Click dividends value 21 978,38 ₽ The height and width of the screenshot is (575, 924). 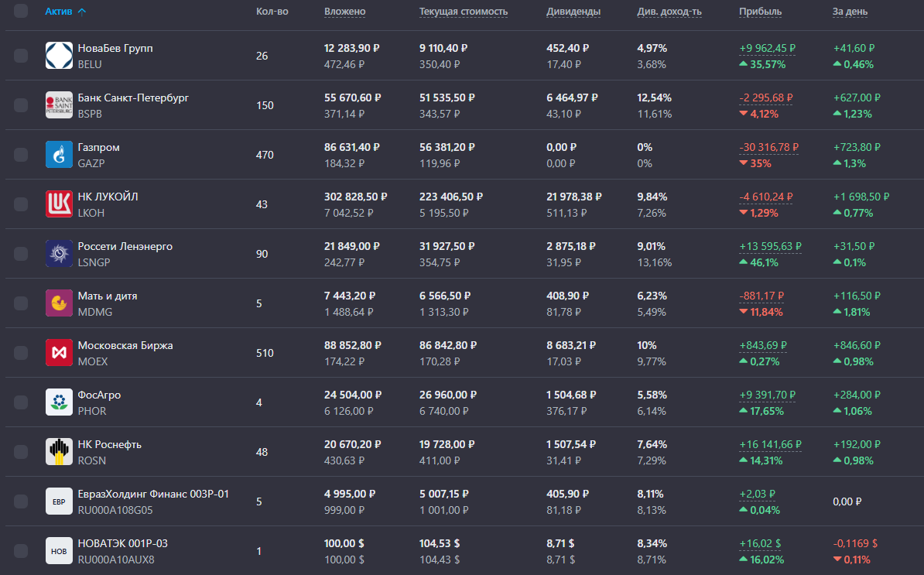point(574,197)
